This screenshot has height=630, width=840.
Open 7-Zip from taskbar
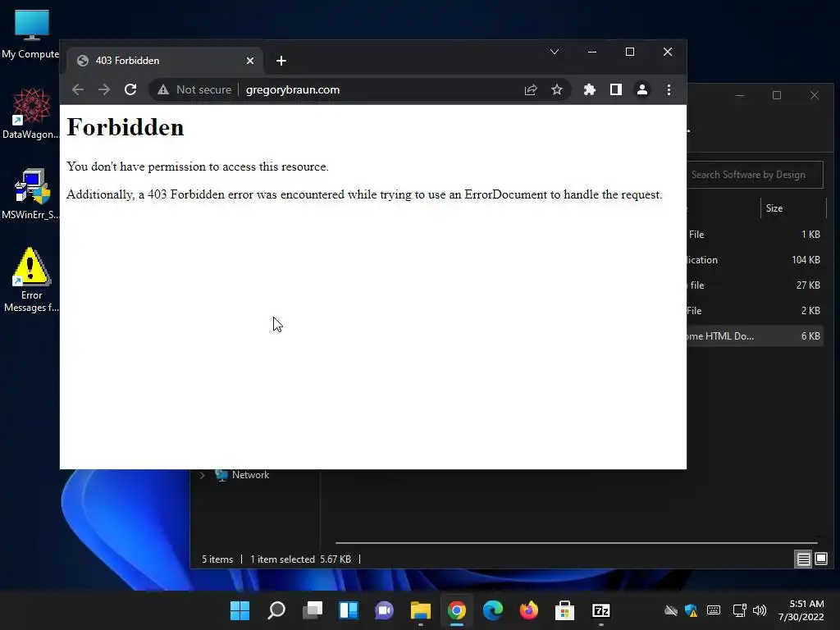point(601,610)
